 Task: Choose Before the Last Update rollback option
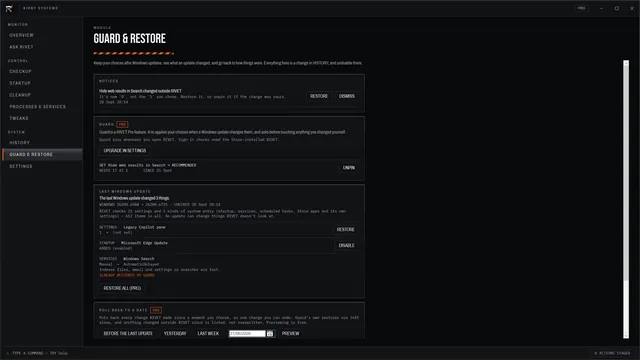pyautogui.click(x=128, y=333)
